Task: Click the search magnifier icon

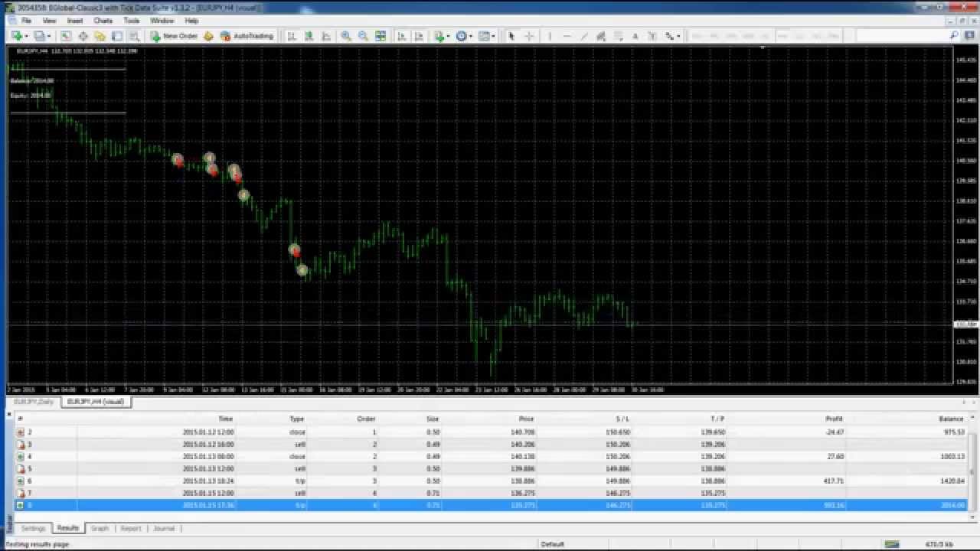Action: click(954, 35)
